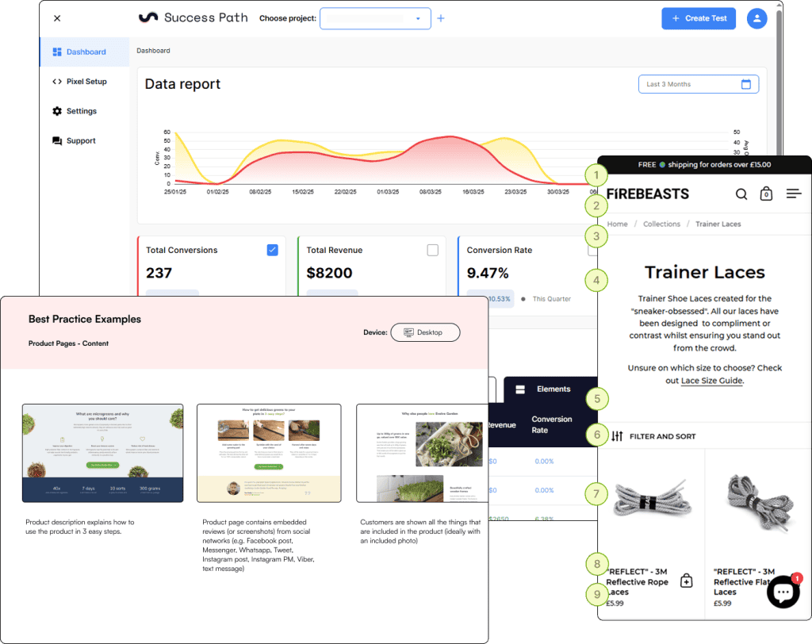Open the live chat bubble widget
812x644 pixels.
(783, 592)
